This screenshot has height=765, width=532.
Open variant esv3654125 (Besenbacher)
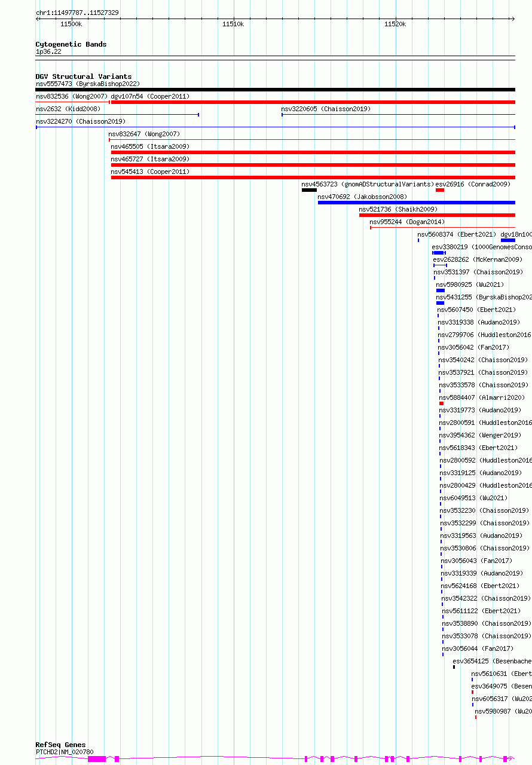point(493,661)
